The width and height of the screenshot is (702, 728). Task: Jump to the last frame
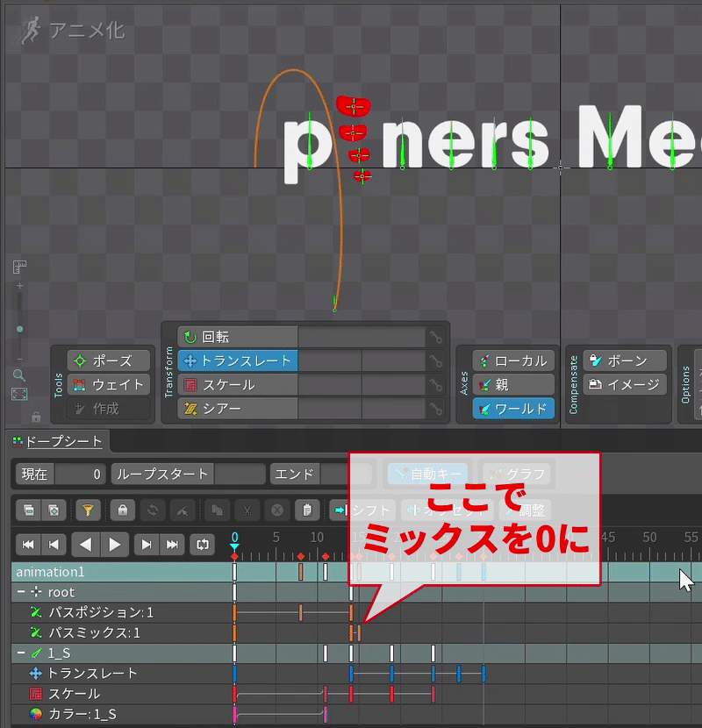coord(171,545)
